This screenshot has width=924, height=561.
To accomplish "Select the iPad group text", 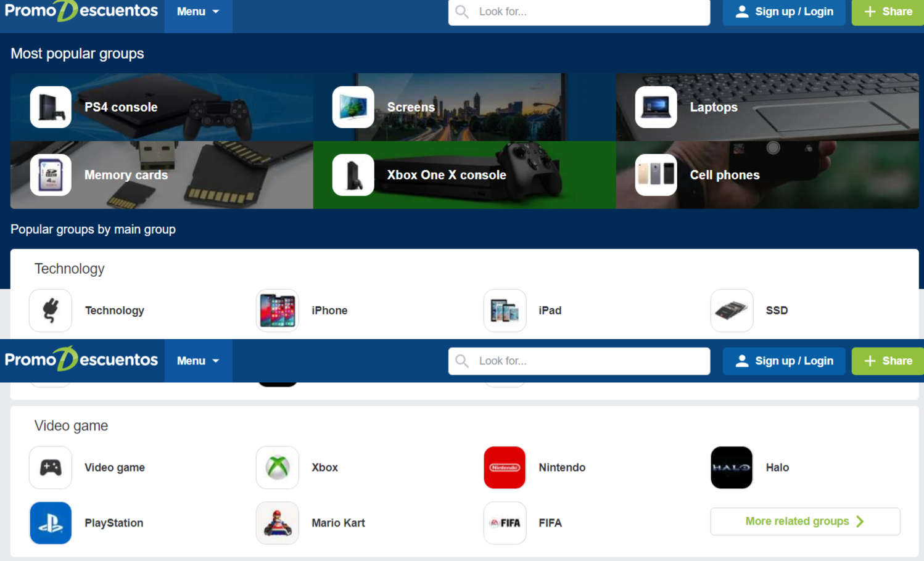I will click(550, 311).
